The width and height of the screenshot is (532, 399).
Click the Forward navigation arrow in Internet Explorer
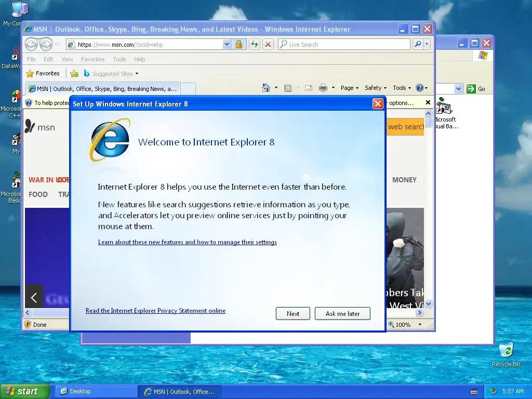coord(46,44)
